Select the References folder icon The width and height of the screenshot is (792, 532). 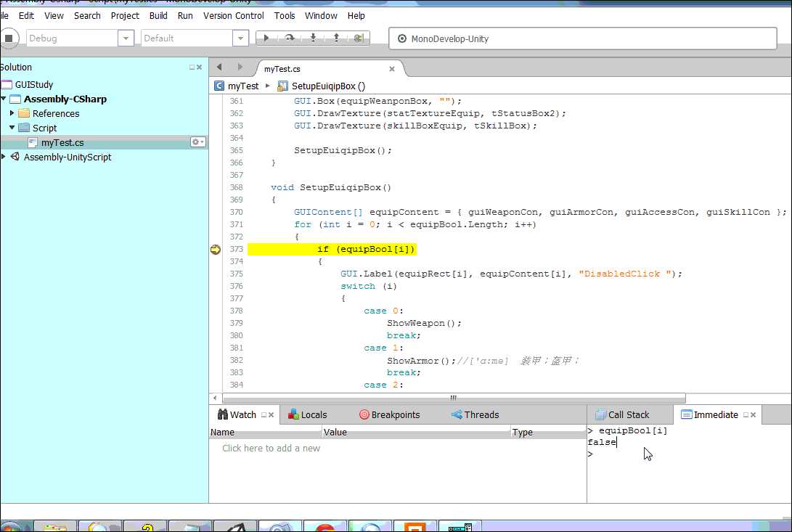pos(24,113)
